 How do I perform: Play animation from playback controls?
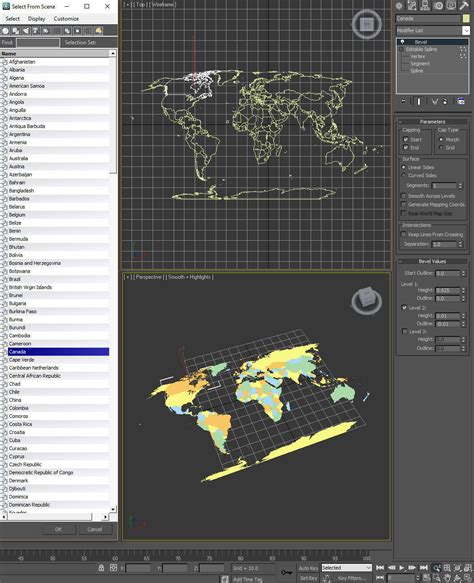(402, 568)
